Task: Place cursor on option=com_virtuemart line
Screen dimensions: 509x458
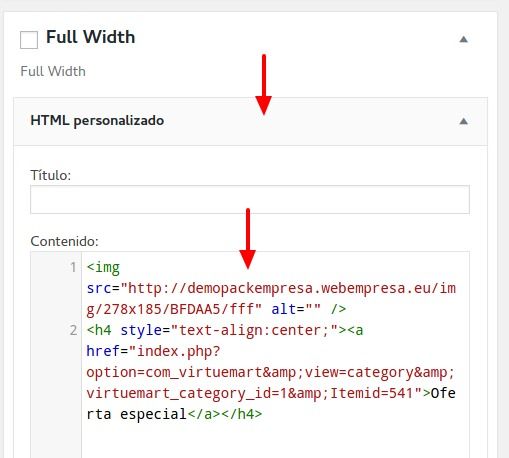Action: pos(271,372)
